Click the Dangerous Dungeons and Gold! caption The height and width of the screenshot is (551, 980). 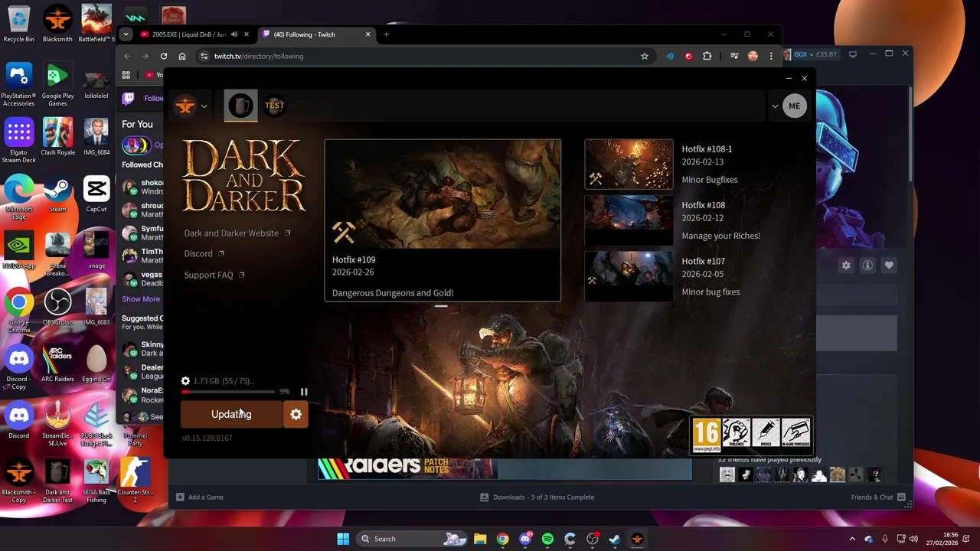click(x=393, y=293)
